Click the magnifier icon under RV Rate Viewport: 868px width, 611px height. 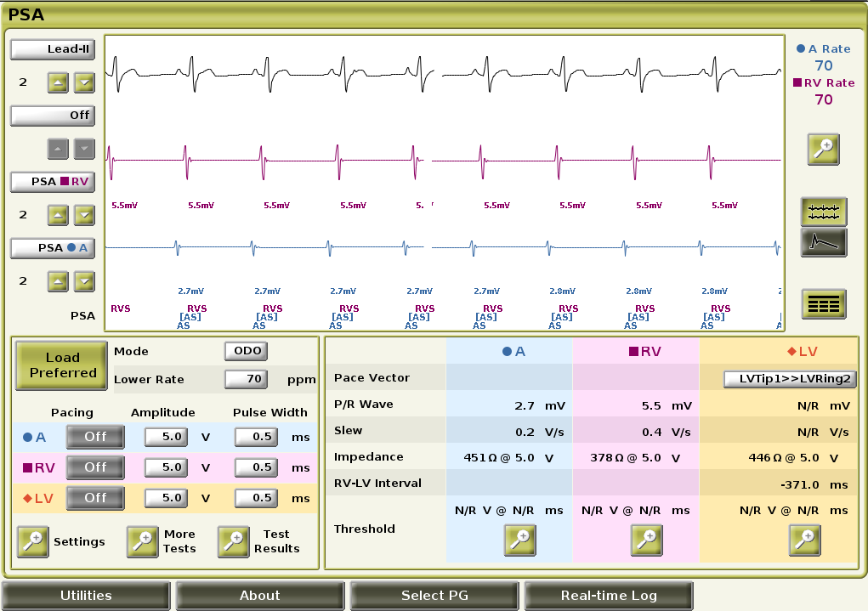point(823,148)
